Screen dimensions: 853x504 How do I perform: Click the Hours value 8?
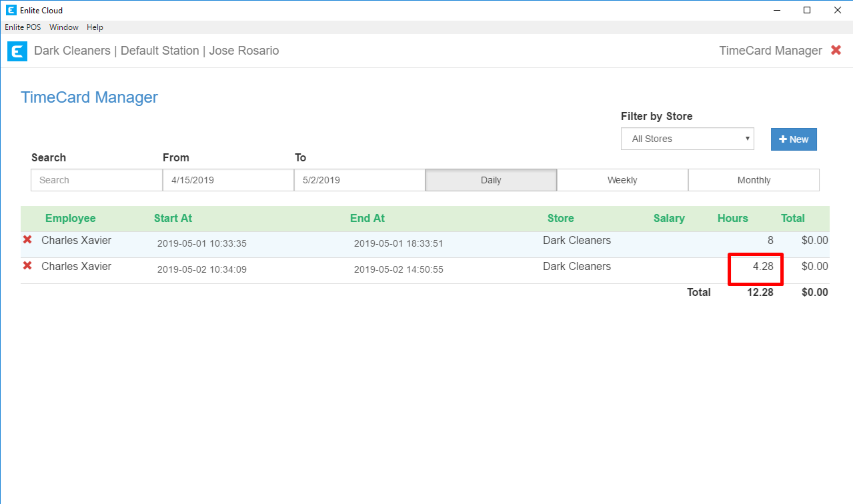(x=770, y=240)
